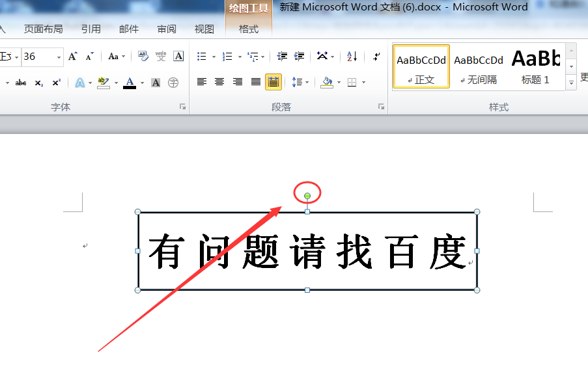Open the 页面布局 tab

point(44,29)
